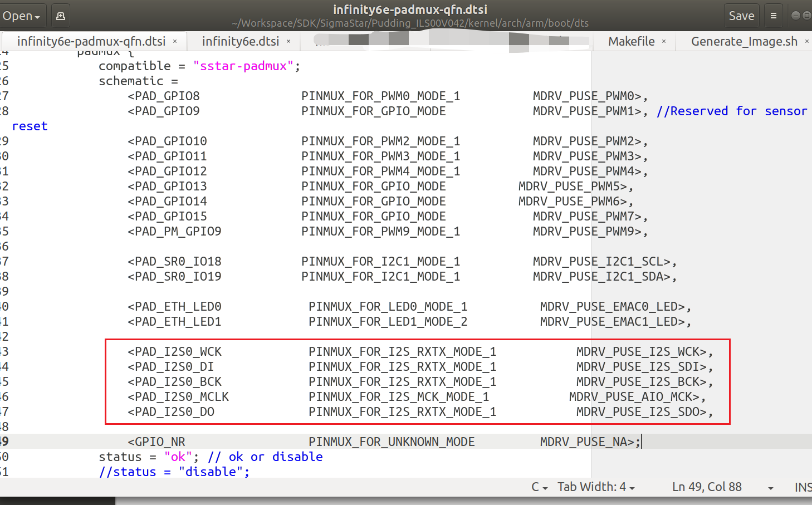Close the Generate_Image.sh tab

point(806,41)
